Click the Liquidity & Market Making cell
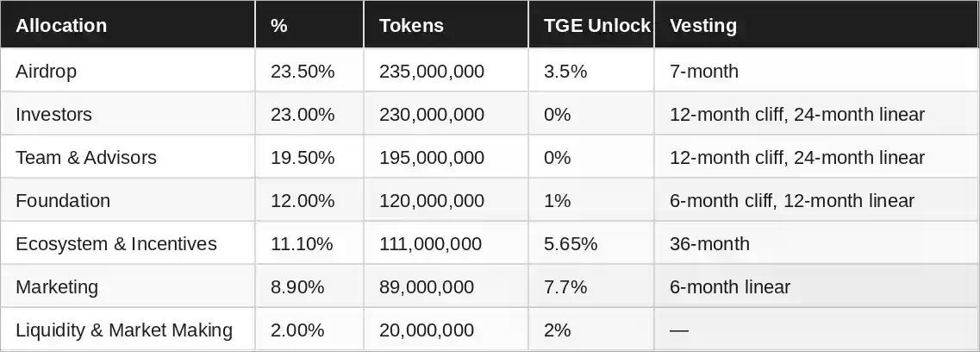The image size is (980, 352). point(124,330)
